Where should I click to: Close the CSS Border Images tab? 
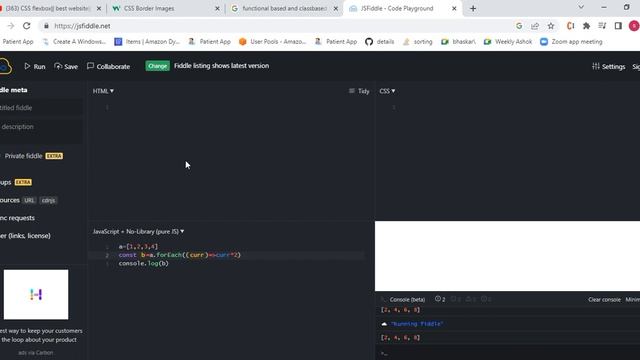[217, 9]
